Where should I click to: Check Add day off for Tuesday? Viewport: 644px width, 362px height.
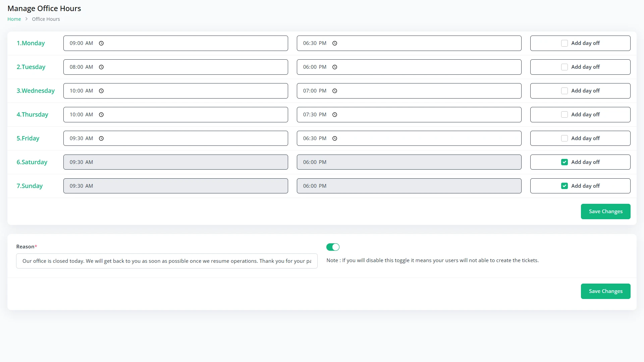point(565,67)
